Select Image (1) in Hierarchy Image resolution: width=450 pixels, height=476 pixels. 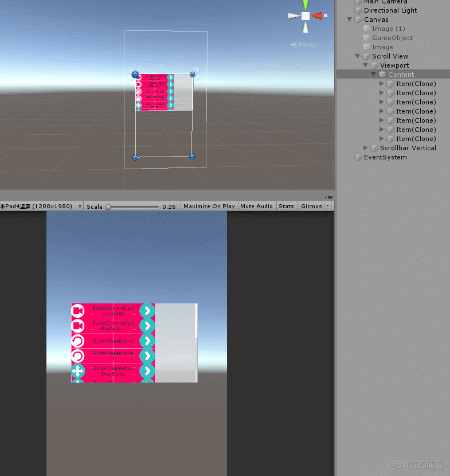tap(389, 29)
